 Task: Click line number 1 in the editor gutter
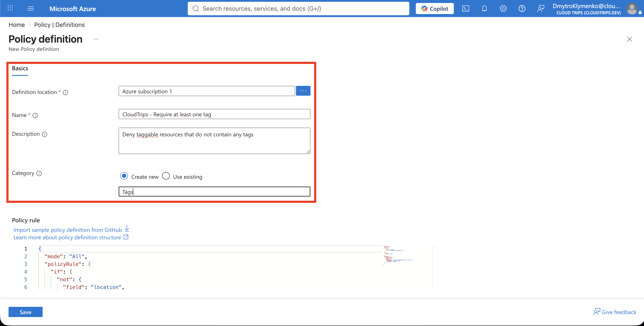coord(26,249)
